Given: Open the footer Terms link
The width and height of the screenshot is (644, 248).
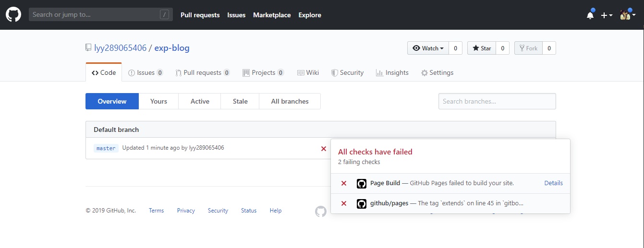Looking at the screenshot, I should (156, 211).
